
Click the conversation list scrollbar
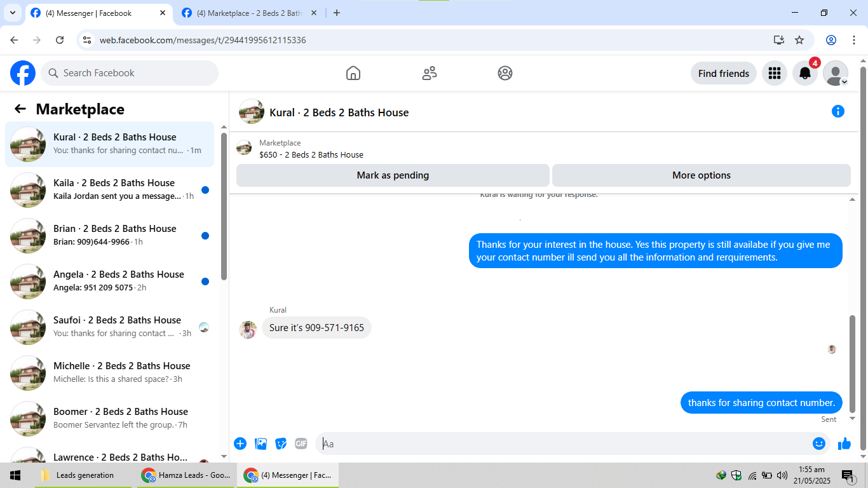point(224,207)
